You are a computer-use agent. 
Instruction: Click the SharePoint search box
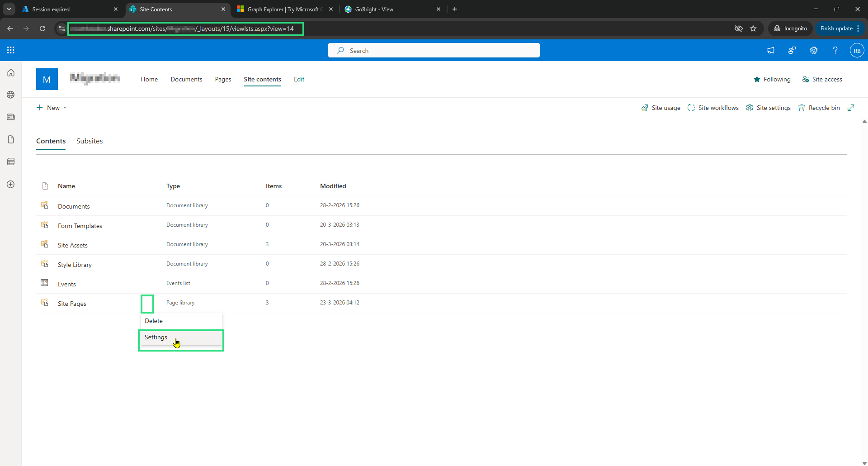coord(434,50)
